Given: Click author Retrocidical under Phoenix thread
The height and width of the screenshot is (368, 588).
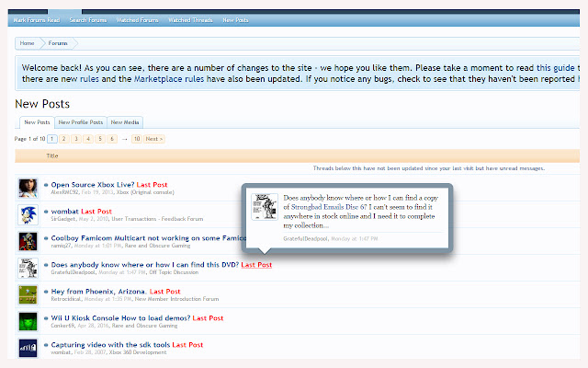Looking at the screenshot, I should click(x=66, y=299).
